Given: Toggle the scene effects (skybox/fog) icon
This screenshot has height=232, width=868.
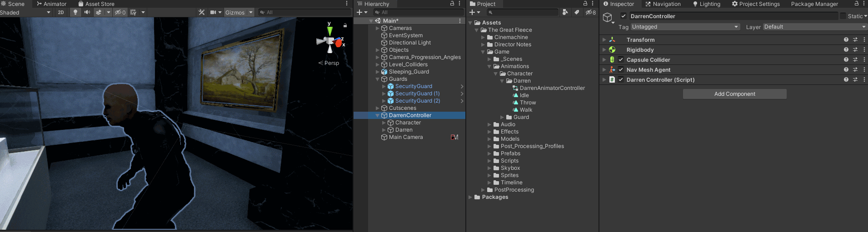Looking at the screenshot, I should [99, 12].
